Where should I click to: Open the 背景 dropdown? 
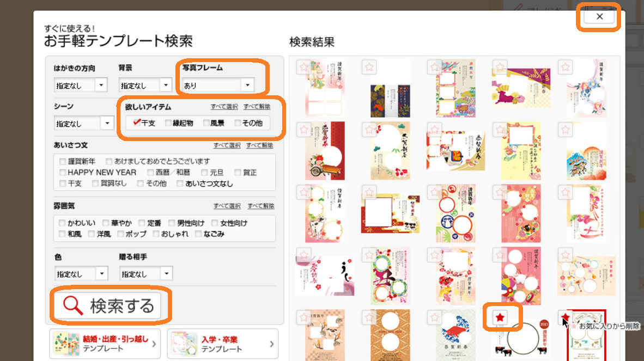click(145, 85)
